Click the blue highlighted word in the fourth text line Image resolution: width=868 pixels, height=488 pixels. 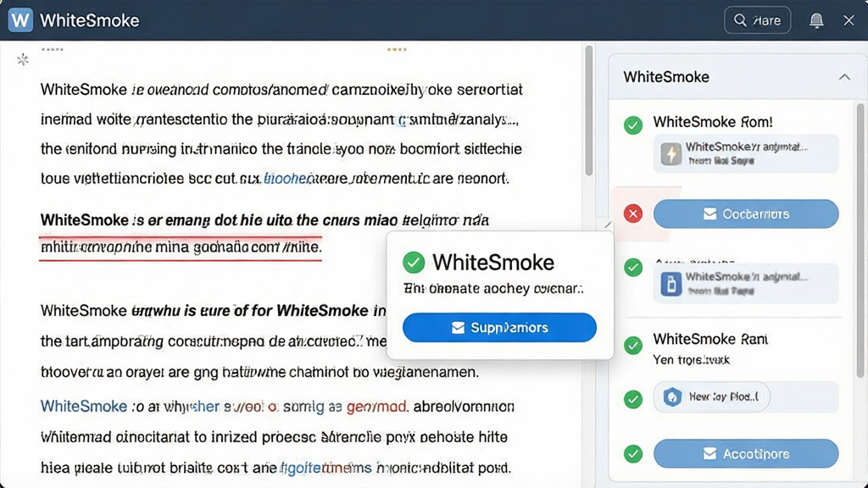[x=285, y=179]
